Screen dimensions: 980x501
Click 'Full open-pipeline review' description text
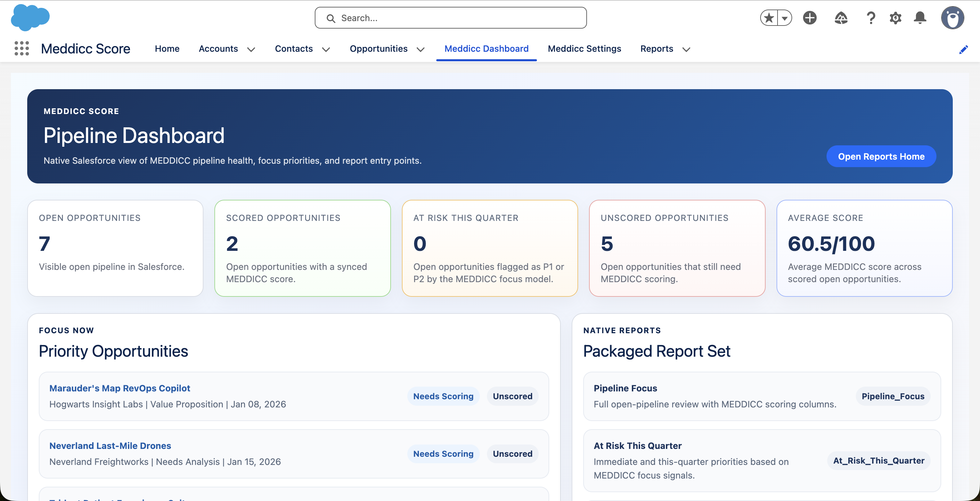715,404
